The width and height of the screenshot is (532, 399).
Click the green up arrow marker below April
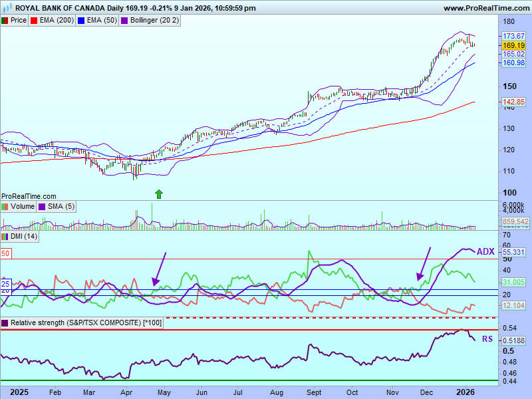click(159, 194)
